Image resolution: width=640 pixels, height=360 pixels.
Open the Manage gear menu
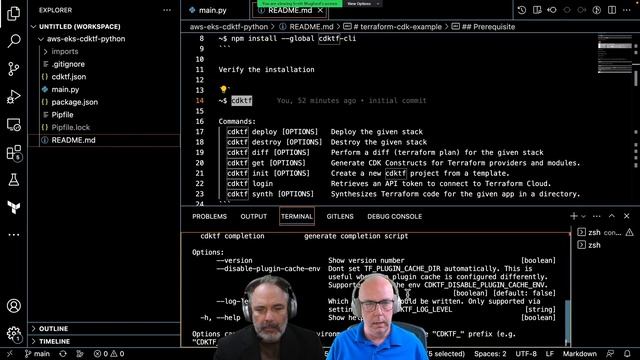(13, 333)
